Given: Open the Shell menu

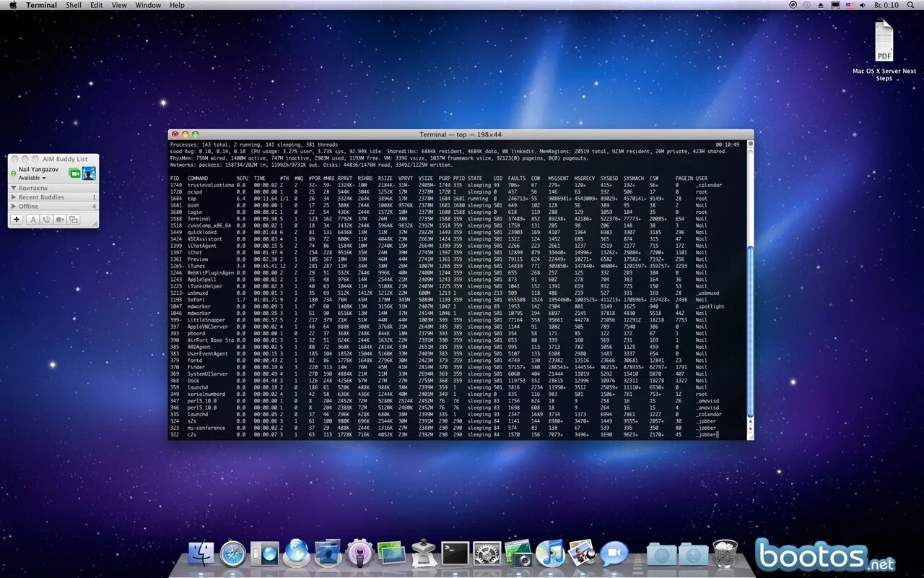Looking at the screenshot, I should tap(74, 5).
